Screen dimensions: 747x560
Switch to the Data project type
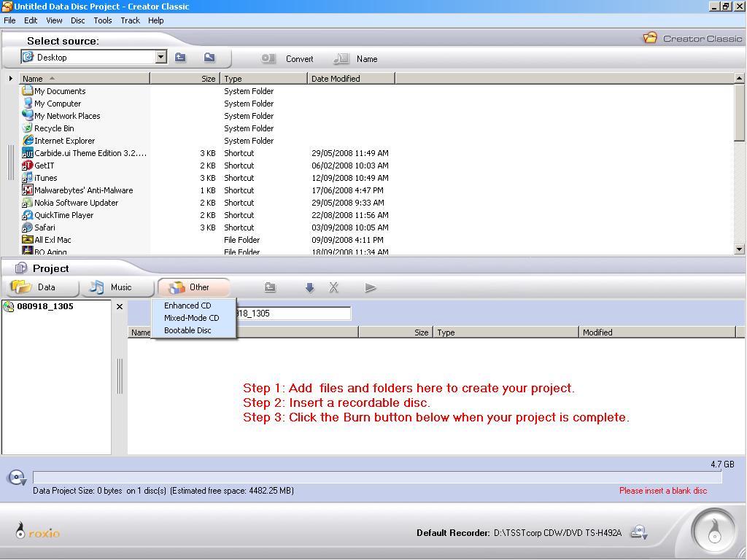(42, 287)
